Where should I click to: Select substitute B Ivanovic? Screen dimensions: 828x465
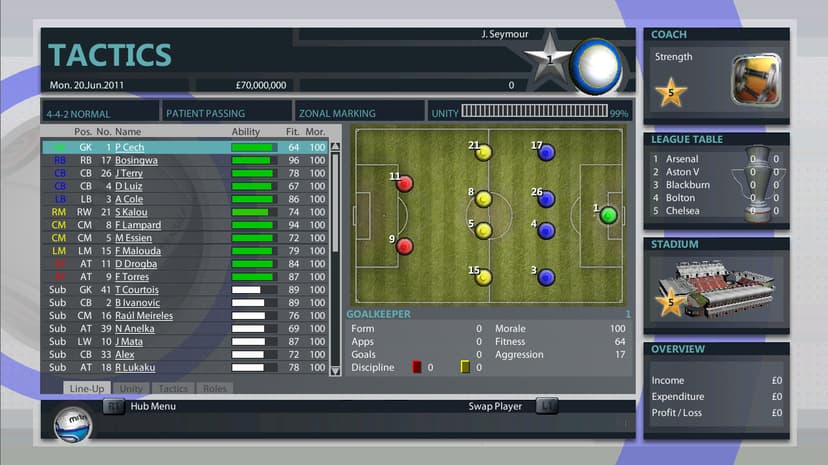click(137, 302)
